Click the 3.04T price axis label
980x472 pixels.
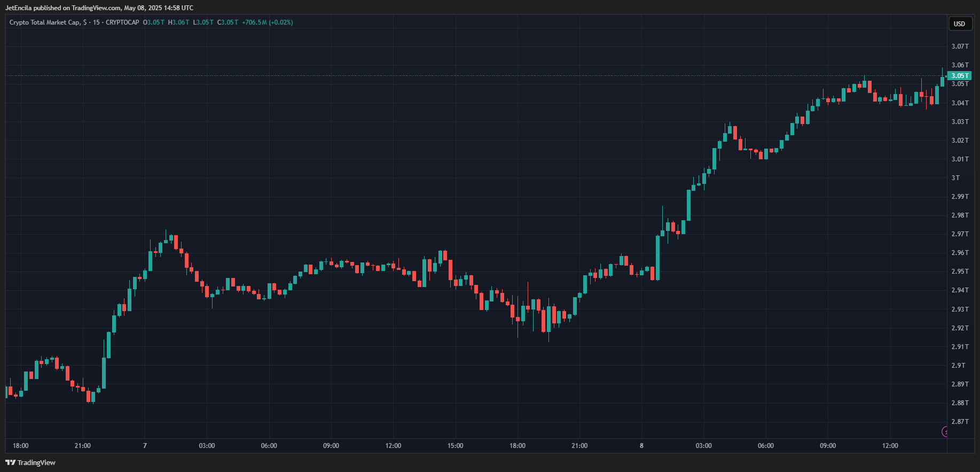click(x=960, y=103)
